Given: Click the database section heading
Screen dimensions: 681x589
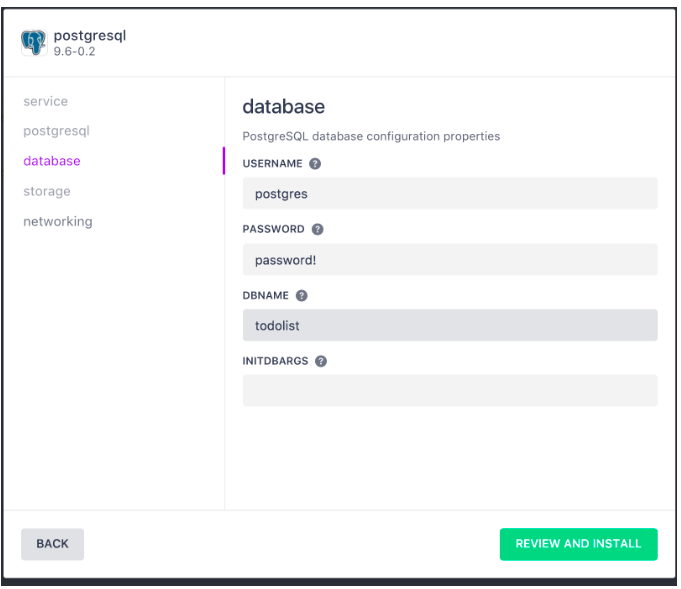Looking at the screenshot, I should click(x=284, y=107).
